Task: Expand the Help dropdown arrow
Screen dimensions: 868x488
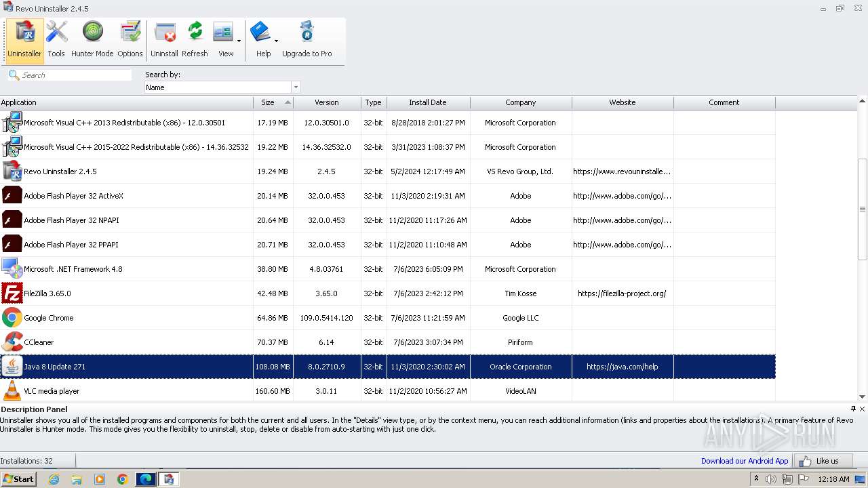Action: pyautogui.click(x=277, y=41)
